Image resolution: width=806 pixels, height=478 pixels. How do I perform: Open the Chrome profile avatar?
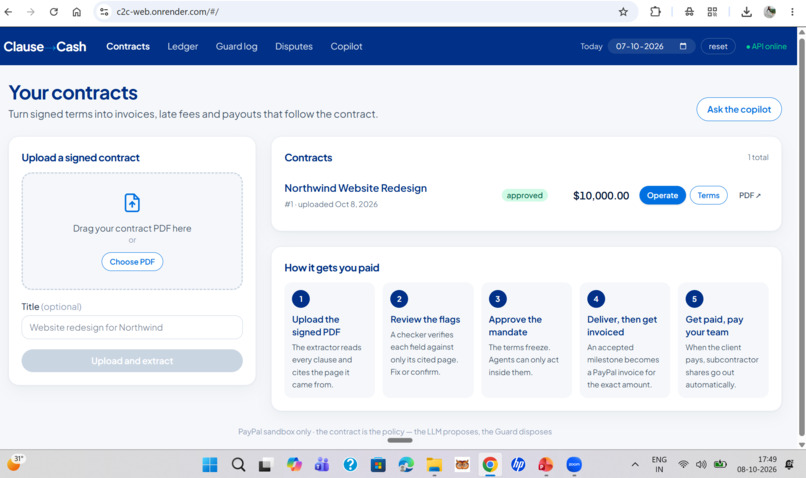coord(770,12)
